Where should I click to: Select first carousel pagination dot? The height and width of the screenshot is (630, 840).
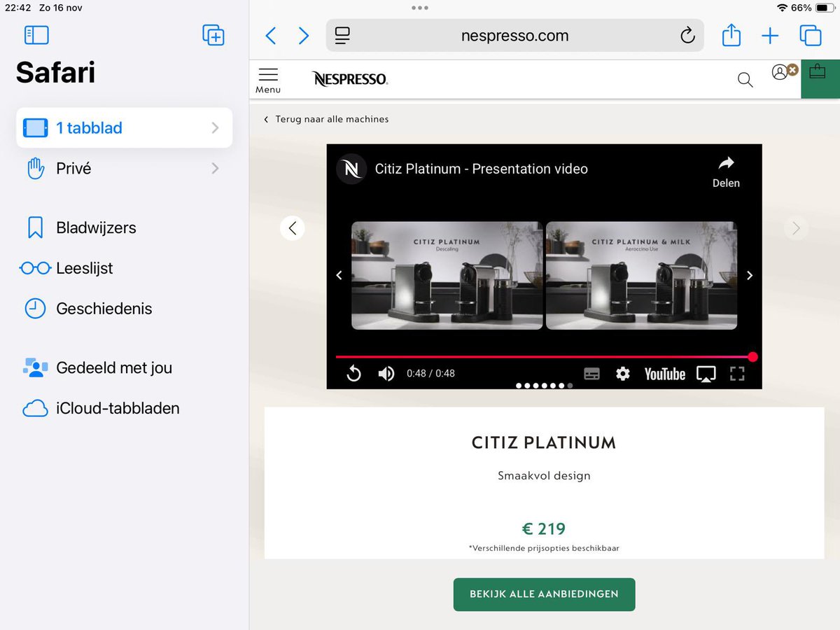[x=519, y=386]
